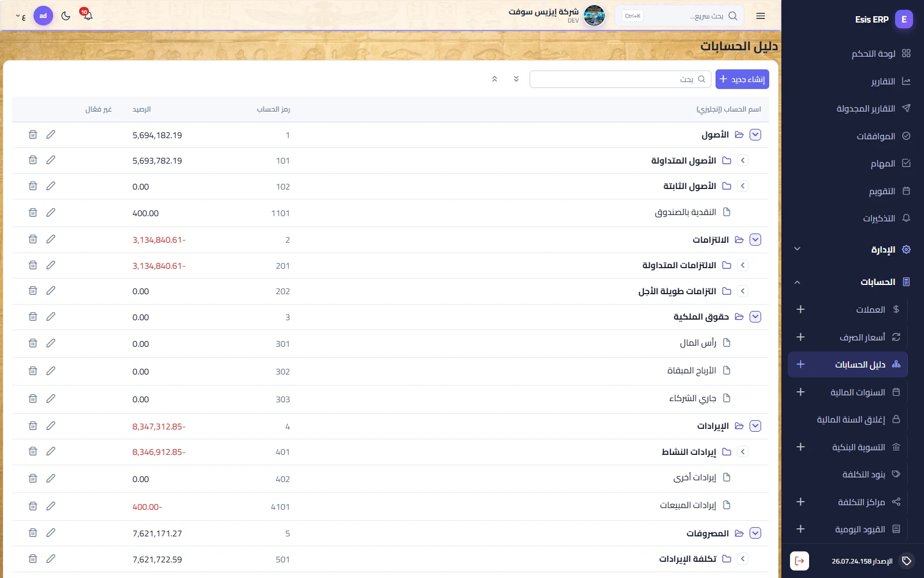The width and height of the screenshot is (924, 578).
Task: Edit الأصول المتداولة account pencil
Action: [x=51, y=160]
